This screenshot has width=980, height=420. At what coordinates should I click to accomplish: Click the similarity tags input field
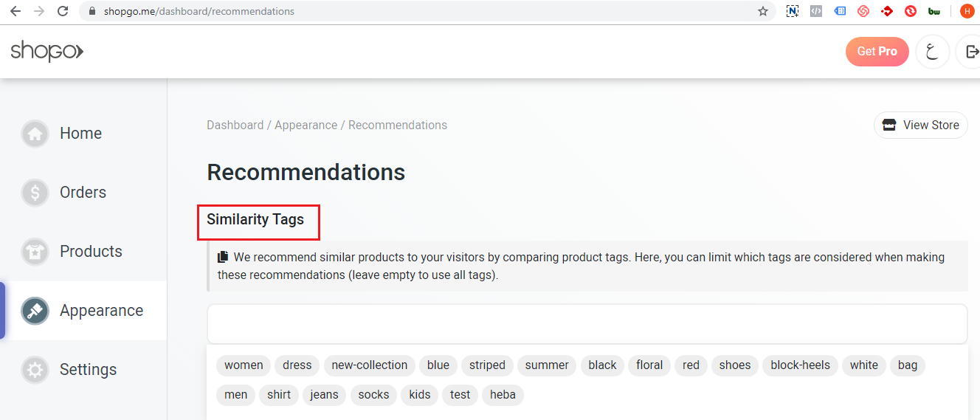click(587, 324)
